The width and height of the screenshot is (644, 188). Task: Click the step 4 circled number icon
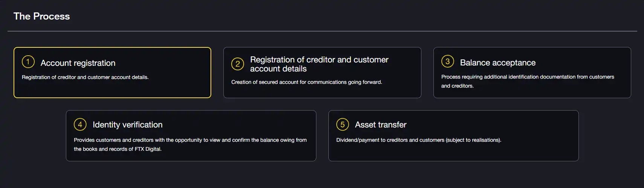coord(80,124)
